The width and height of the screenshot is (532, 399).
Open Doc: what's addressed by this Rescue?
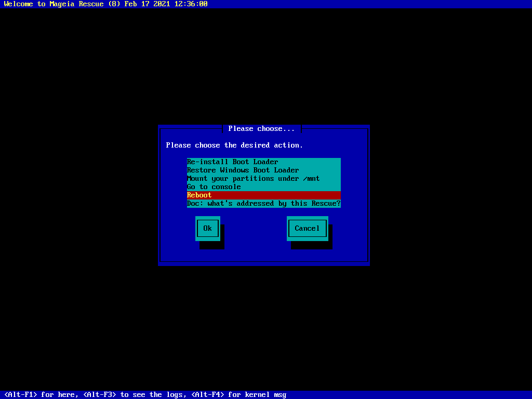263,203
